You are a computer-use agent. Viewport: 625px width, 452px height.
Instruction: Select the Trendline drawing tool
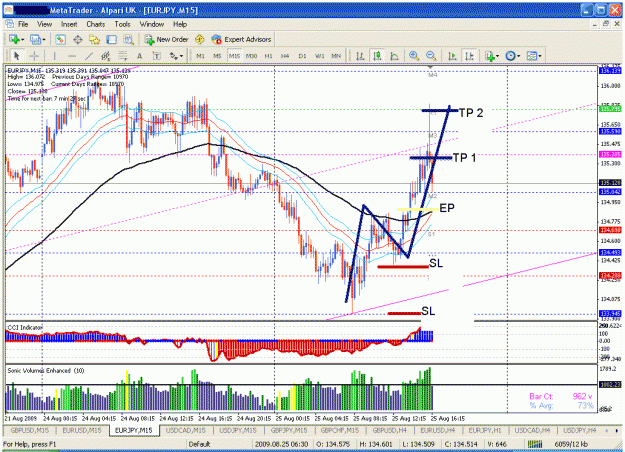coord(89,56)
